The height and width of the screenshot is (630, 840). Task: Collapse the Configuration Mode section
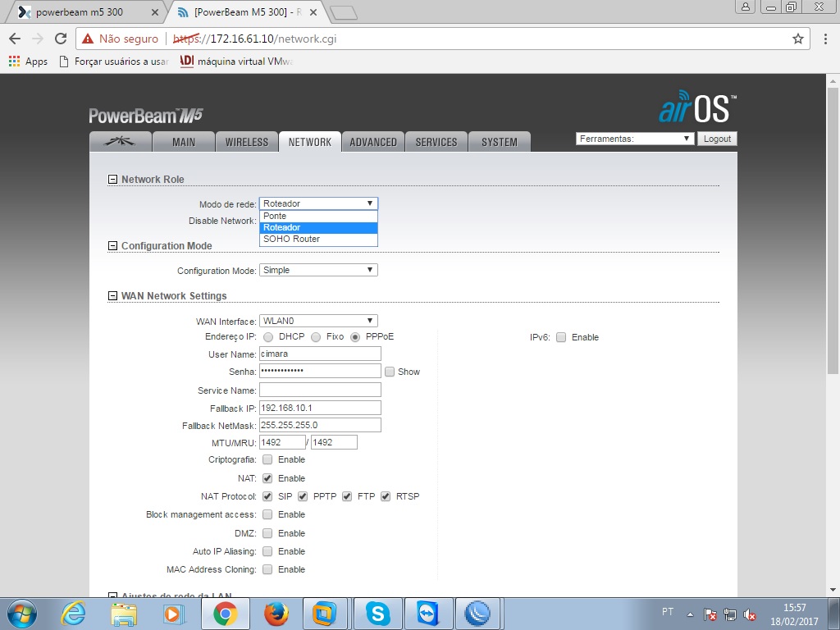coord(112,246)
